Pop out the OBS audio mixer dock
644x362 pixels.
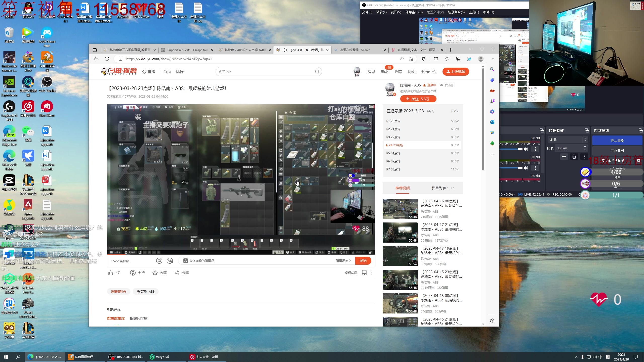[x=542, y=130]
